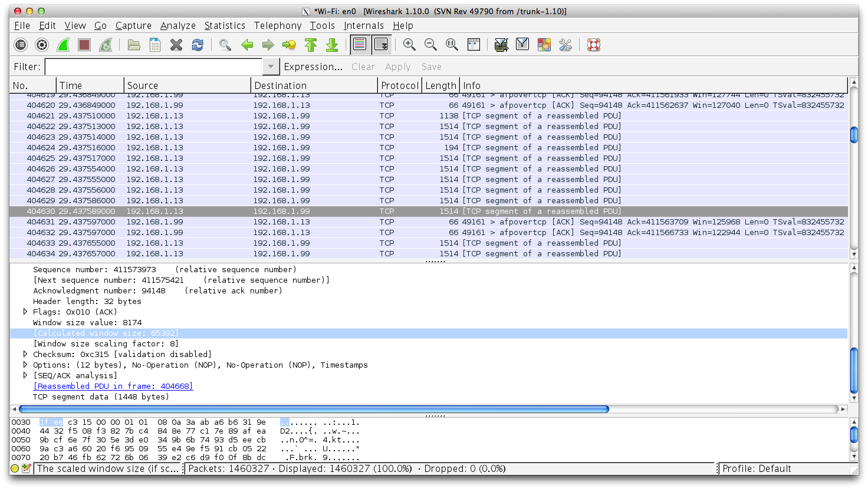Expand the [SEQ/ACK analysis] entry

click(x=25, y=375)
